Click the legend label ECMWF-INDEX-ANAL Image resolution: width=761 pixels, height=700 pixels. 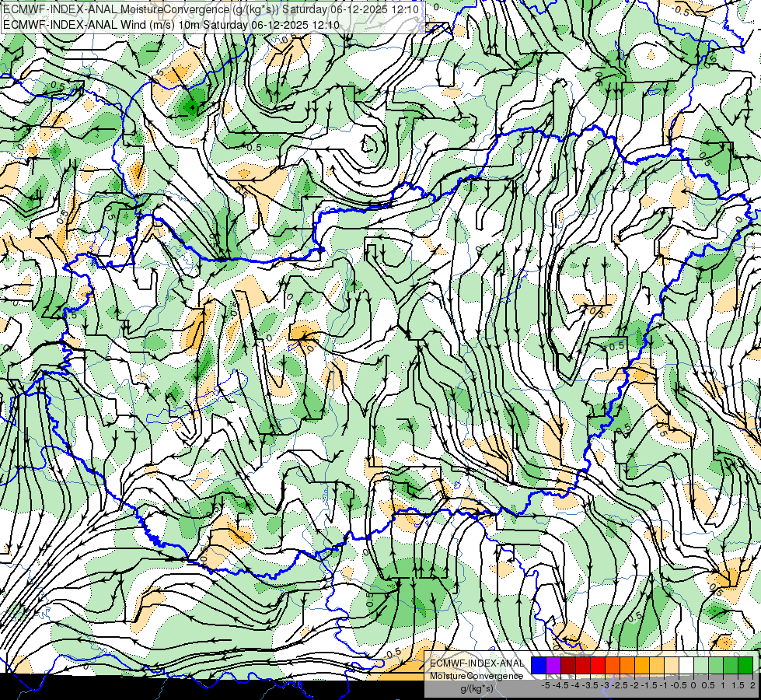[477, 663]
